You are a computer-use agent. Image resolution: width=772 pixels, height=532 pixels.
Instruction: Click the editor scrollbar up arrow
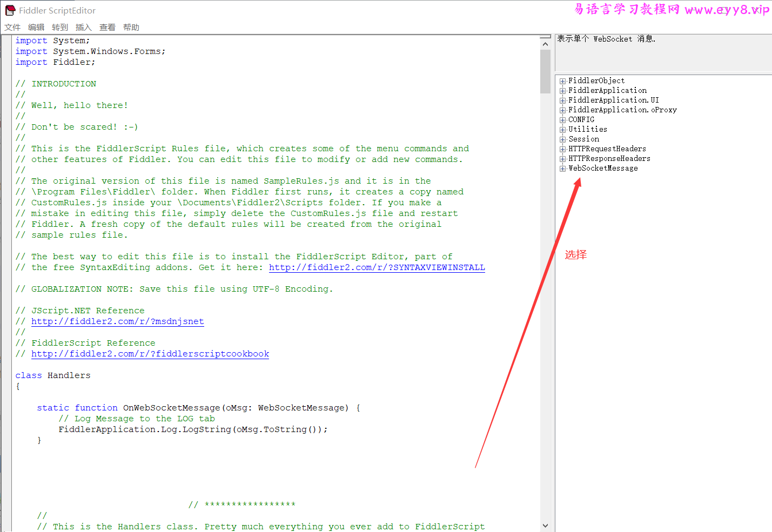[x=545, y=44]
